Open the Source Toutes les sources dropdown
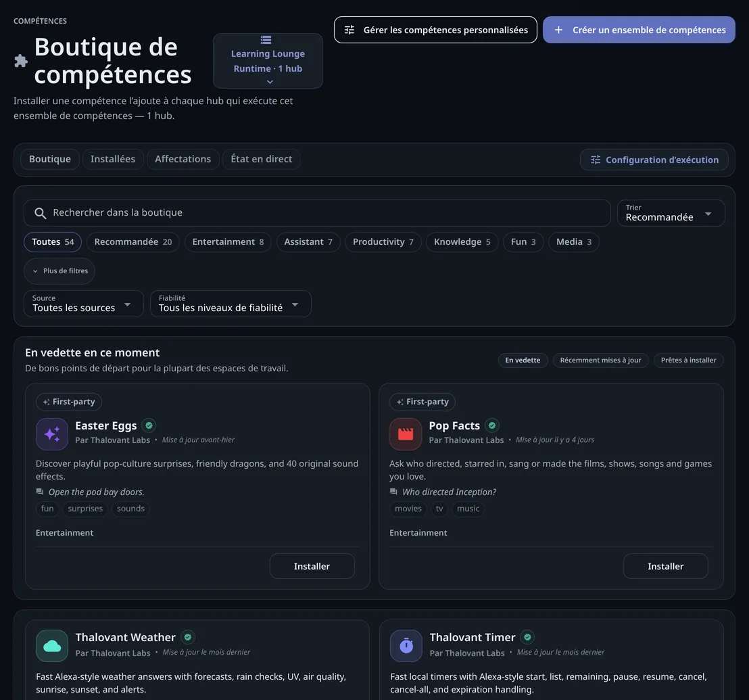Viewport: 749px width, 700px height. 84,304
